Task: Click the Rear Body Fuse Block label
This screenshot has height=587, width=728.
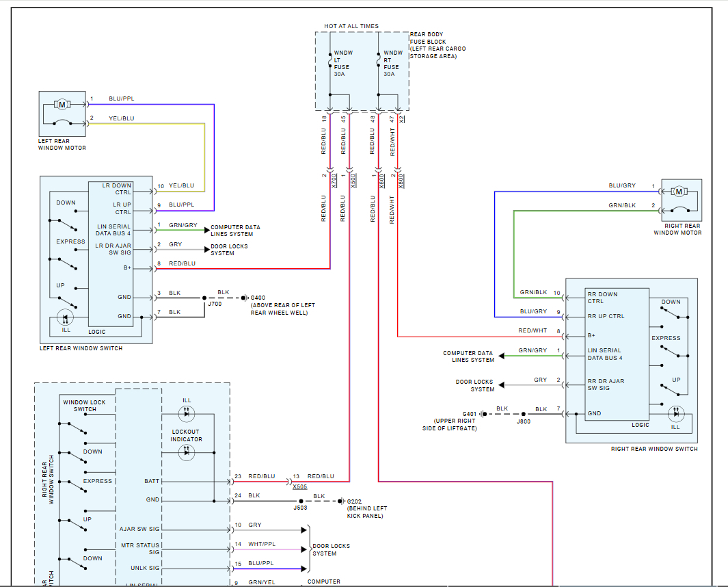Action: tap(437, 45)
